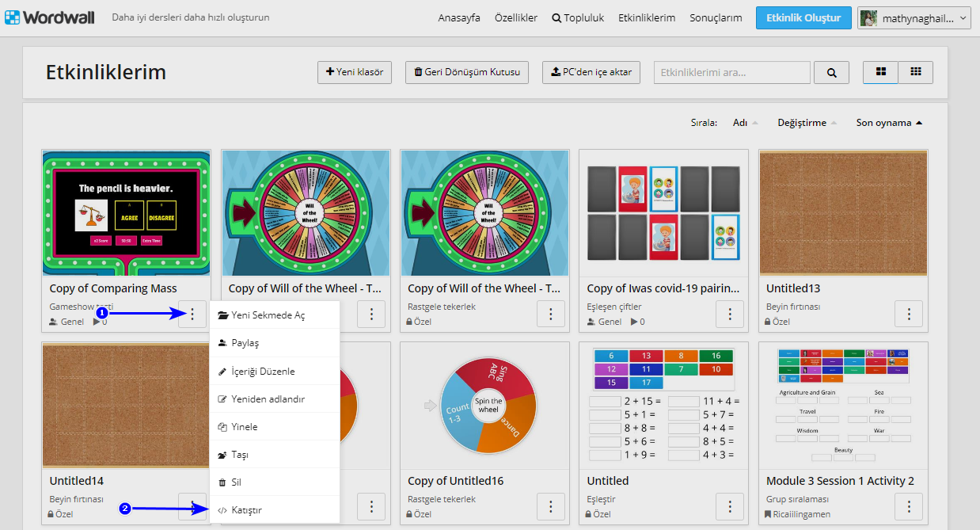Open options menu for Untitled matching activity

tap(730, 506)
